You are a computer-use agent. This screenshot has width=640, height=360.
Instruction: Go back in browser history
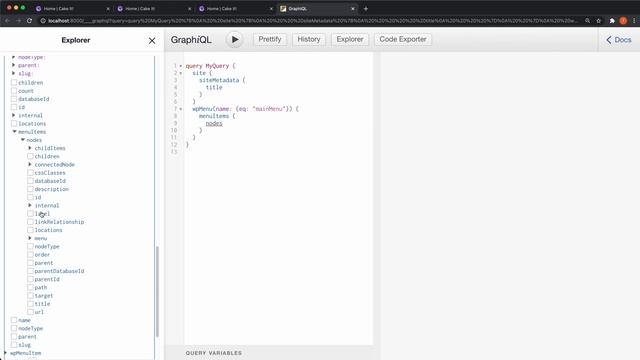7,20
